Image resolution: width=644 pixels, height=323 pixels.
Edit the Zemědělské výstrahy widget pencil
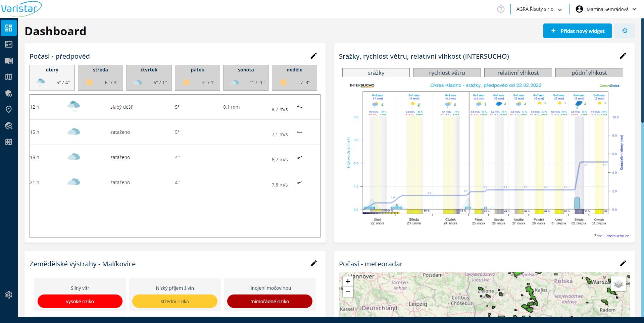click(x=314, y=264)
